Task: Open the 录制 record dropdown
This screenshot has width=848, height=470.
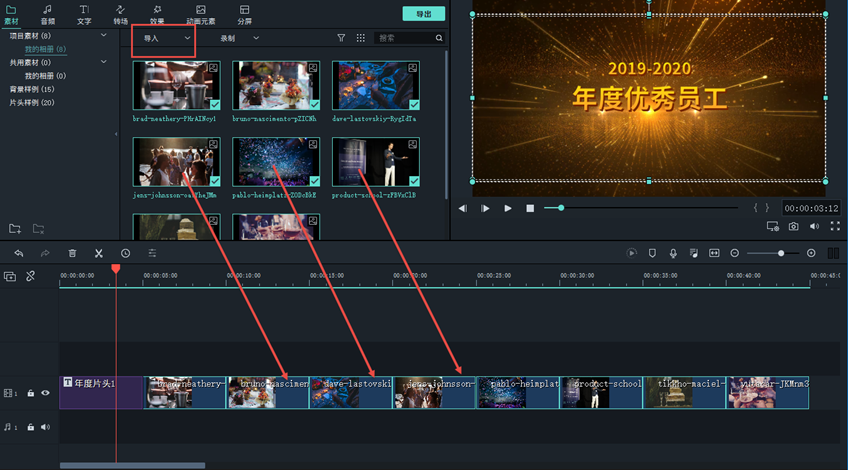Action: point(239,38)
